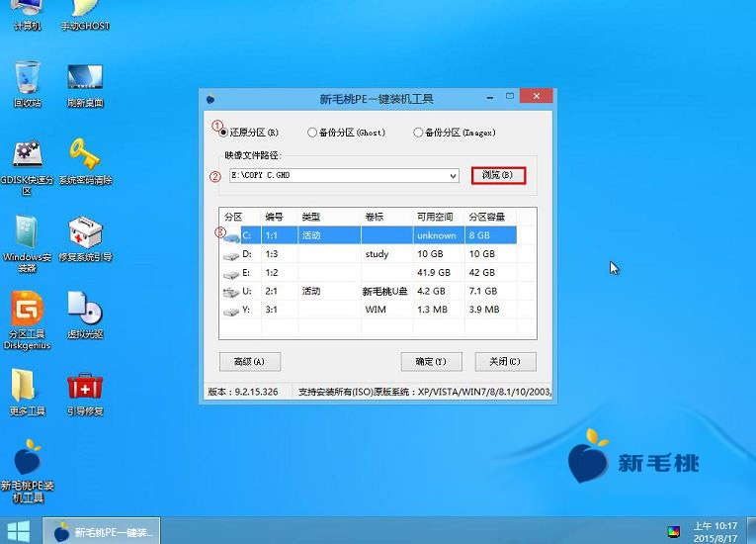Click the USB drive icon beside U:
This screenshot has width=756, height=544.
coord(231,292)
